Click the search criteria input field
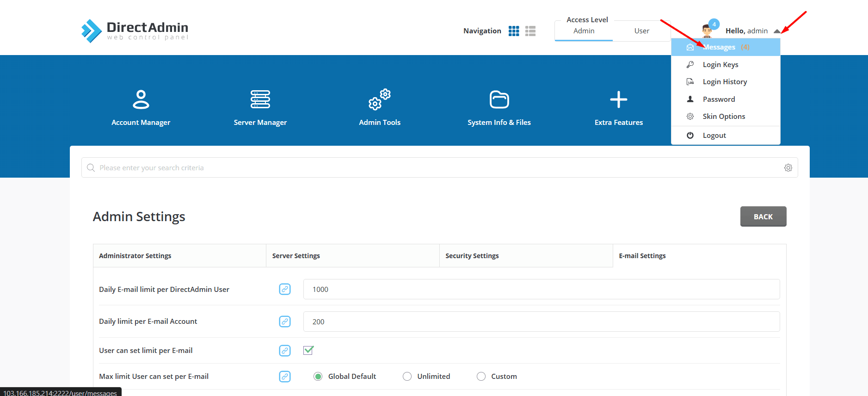868x396 pixels. [x=435, y=168]
